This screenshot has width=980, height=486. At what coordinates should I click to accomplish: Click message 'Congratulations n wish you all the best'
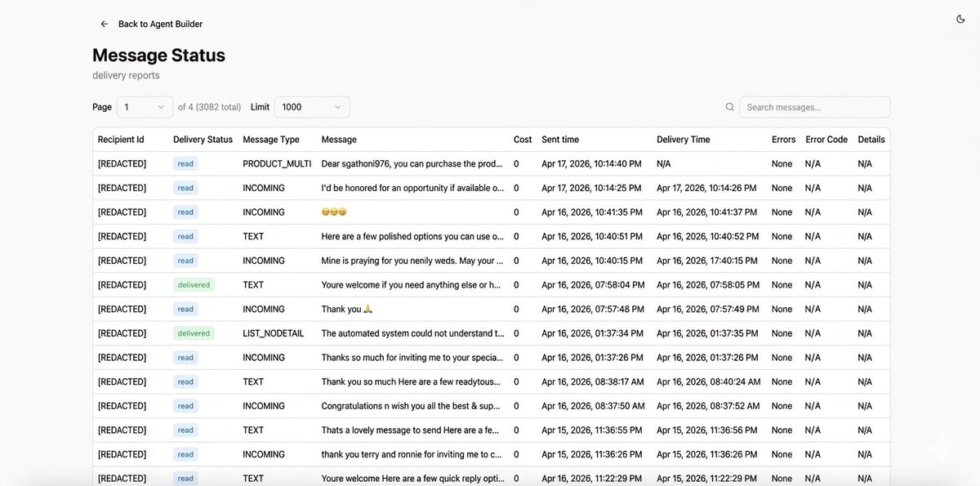(x=412, y=406)
